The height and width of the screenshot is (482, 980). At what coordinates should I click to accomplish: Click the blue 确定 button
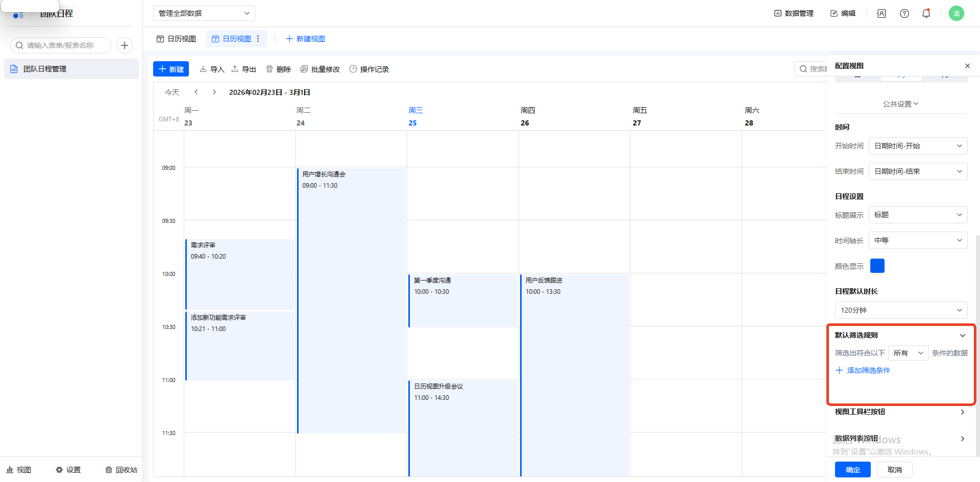852,470
